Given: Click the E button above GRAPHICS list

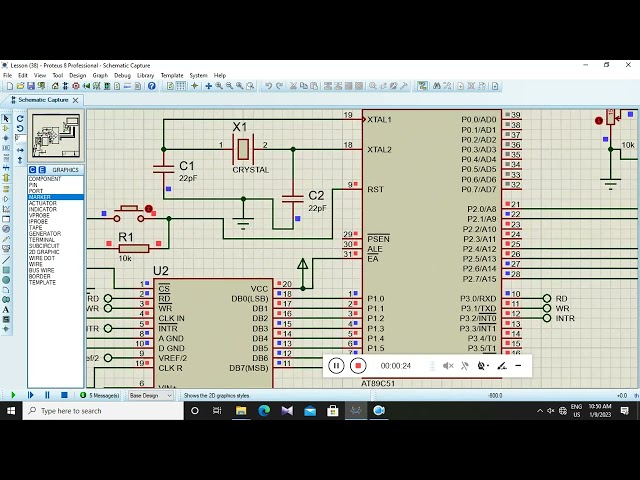Looking at the screenshot, I should (x=42, y=170).
